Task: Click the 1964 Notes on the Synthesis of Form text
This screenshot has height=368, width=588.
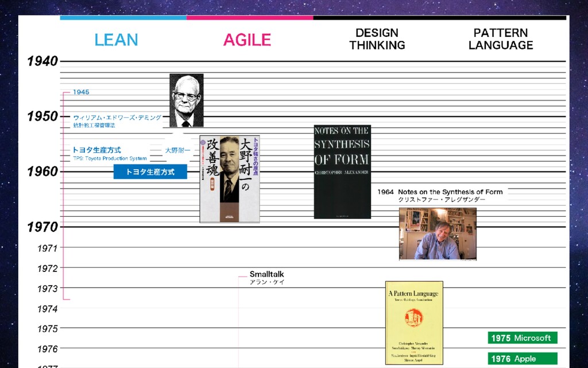Action: pyautogui.click(x=440, y=192)
